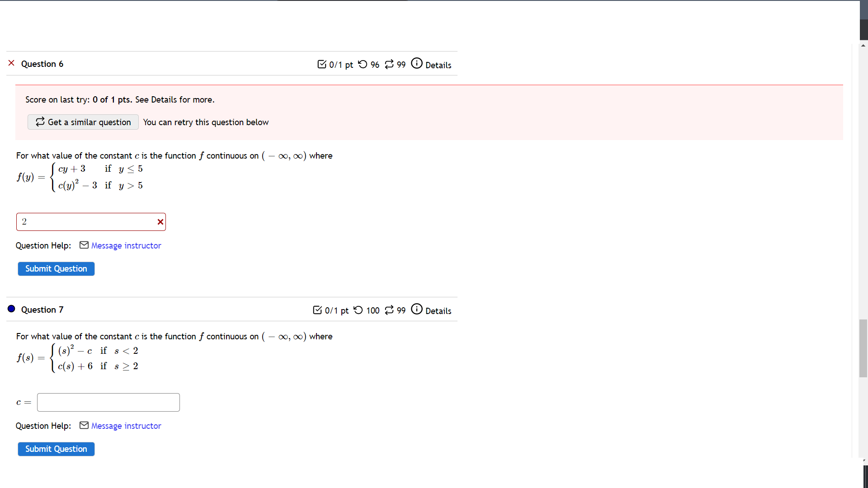
Task: Open Message instructor link under Question 6
Action: point(126,245)
